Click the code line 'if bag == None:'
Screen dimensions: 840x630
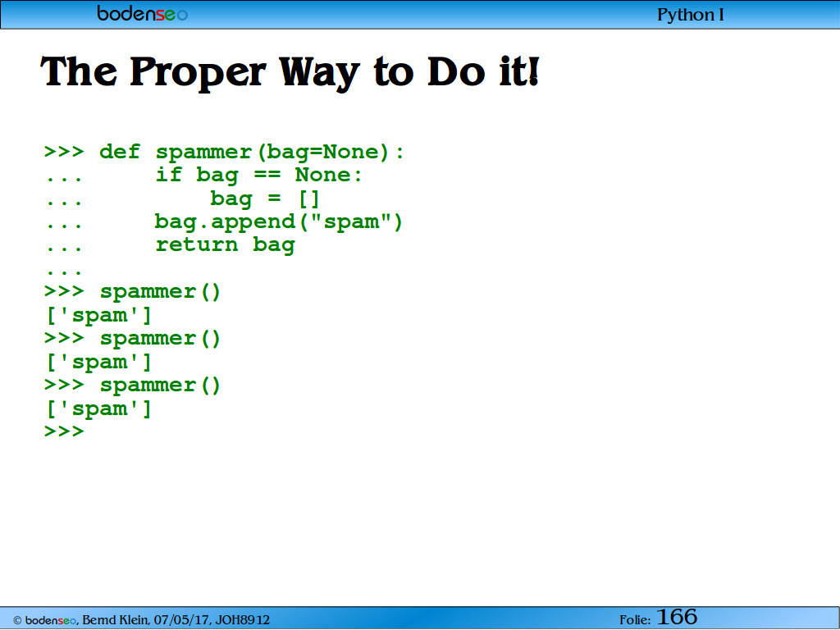point(258,176)
